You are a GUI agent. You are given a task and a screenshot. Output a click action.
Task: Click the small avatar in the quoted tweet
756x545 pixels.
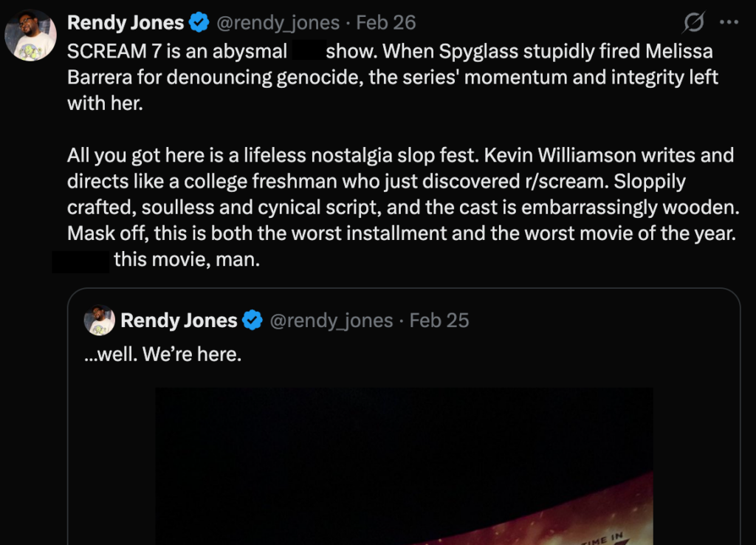tap(99, 321)
